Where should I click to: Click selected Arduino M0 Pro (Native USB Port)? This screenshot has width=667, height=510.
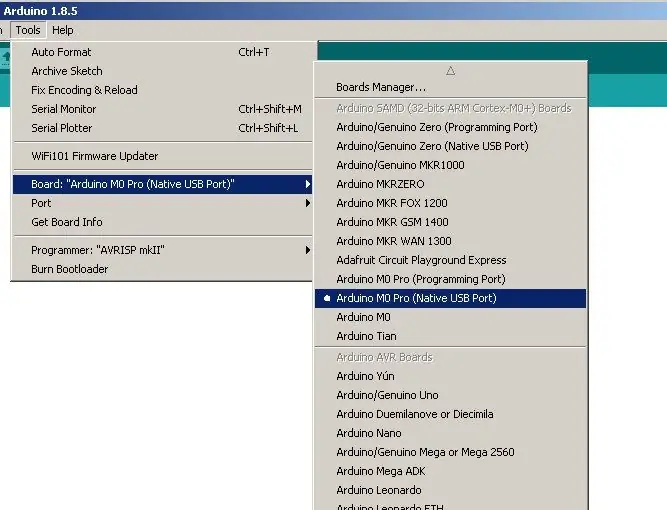point(450,298)
